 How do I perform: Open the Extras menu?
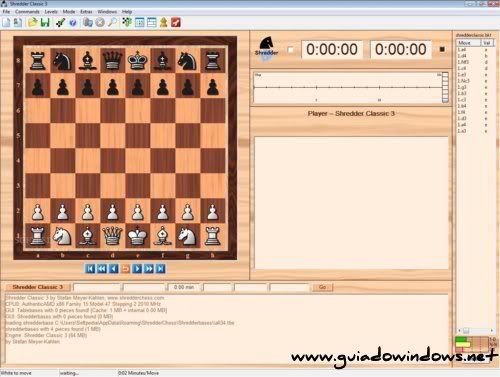click(86, 12)
